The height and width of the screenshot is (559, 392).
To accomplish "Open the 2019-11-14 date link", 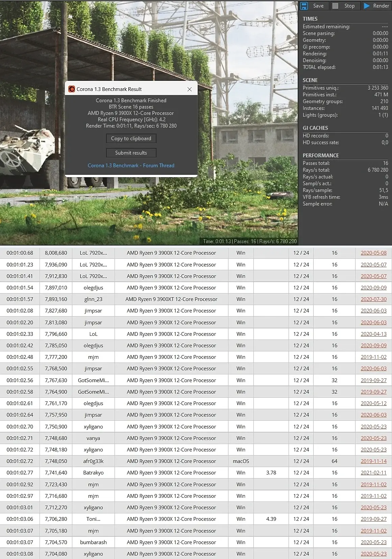I will pyautogui.click(x=373, y=461).
